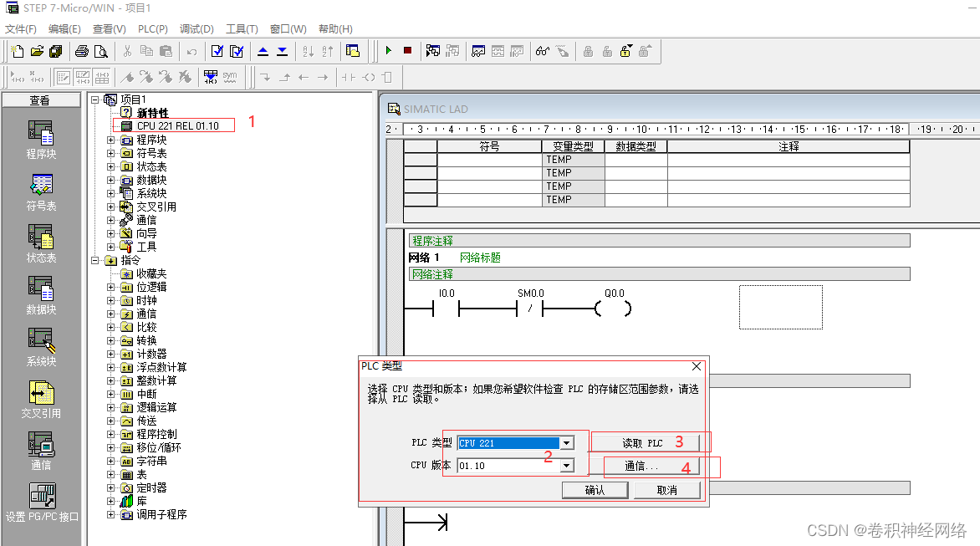
Task: Insert a coil using the coil icon
Action: coord(369,78)
